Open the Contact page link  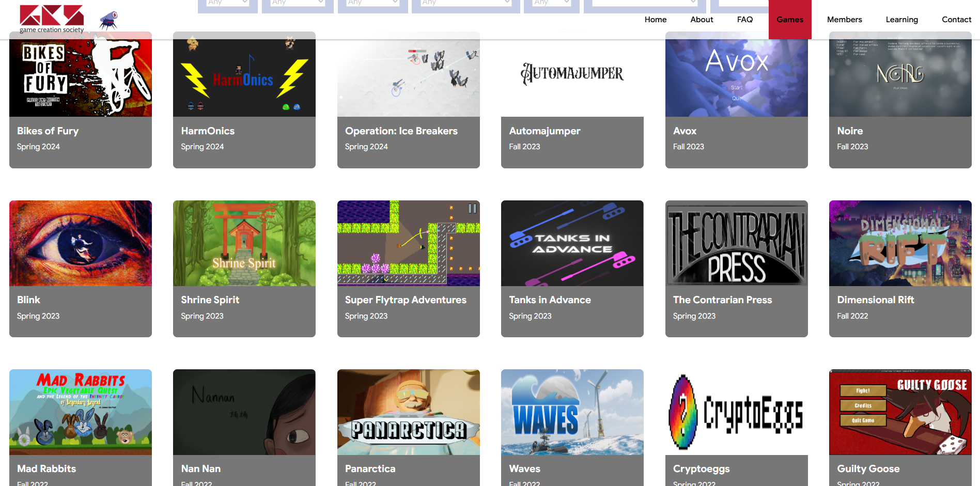[x=956, y=20]
